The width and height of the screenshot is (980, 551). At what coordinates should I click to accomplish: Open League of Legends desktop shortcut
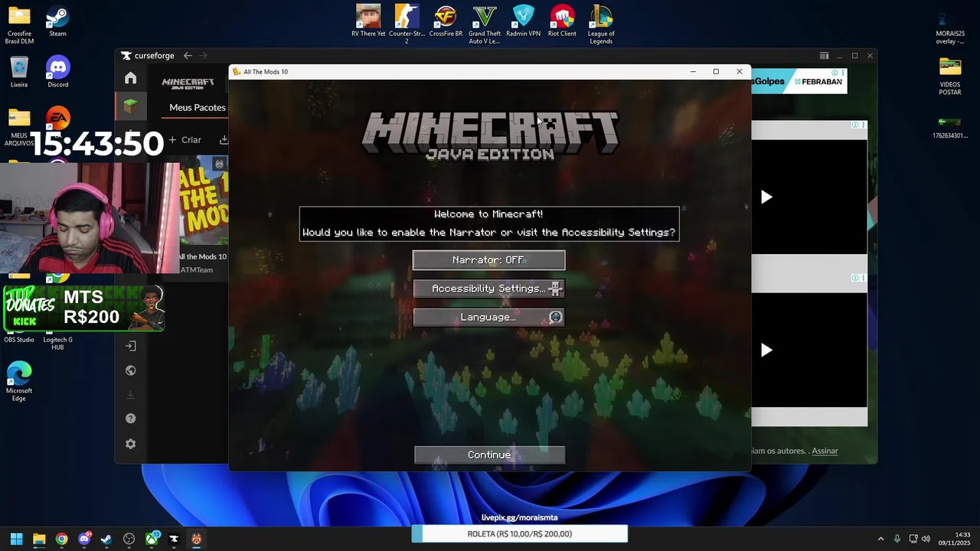tap(601, 24)
